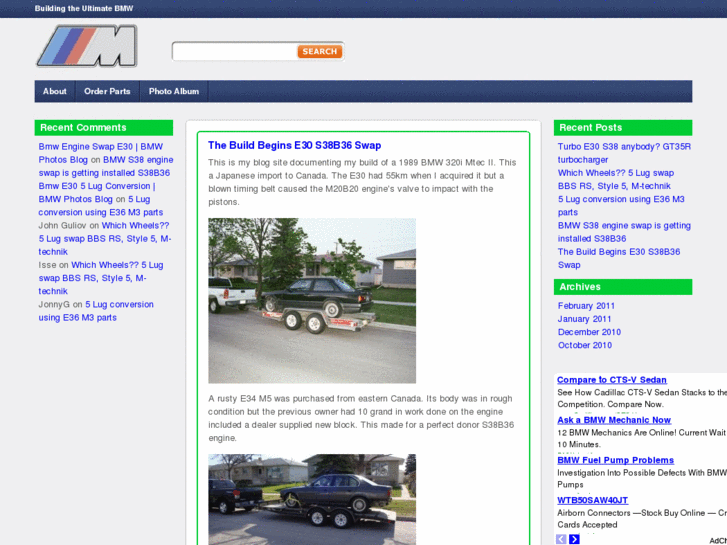Click the ad next arrow button
The height and width of the screenshot is (545, 727).
[x=574, y=539]
